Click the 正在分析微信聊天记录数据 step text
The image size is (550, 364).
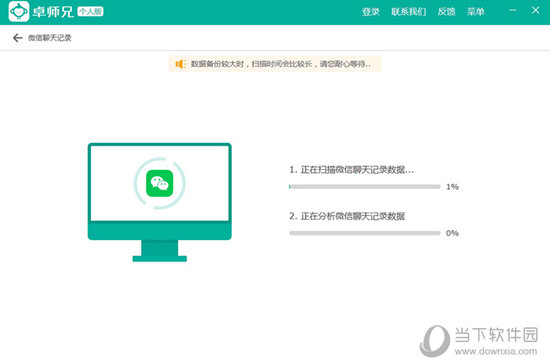[x=347, y=216]
